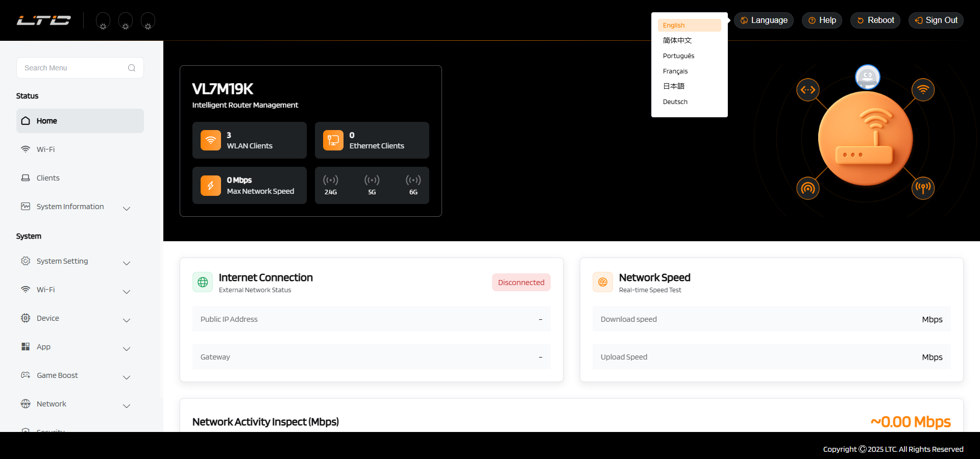Click the Sign Out button
Viewport: 980px width, 459px height.
coord(936,20)
